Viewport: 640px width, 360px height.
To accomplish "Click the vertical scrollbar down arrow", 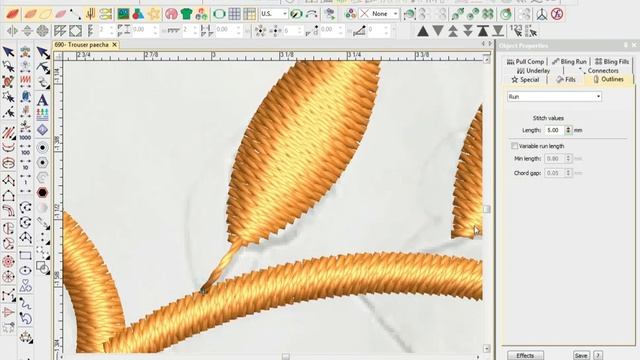I will pyautogui.click(x=487, y=349).
